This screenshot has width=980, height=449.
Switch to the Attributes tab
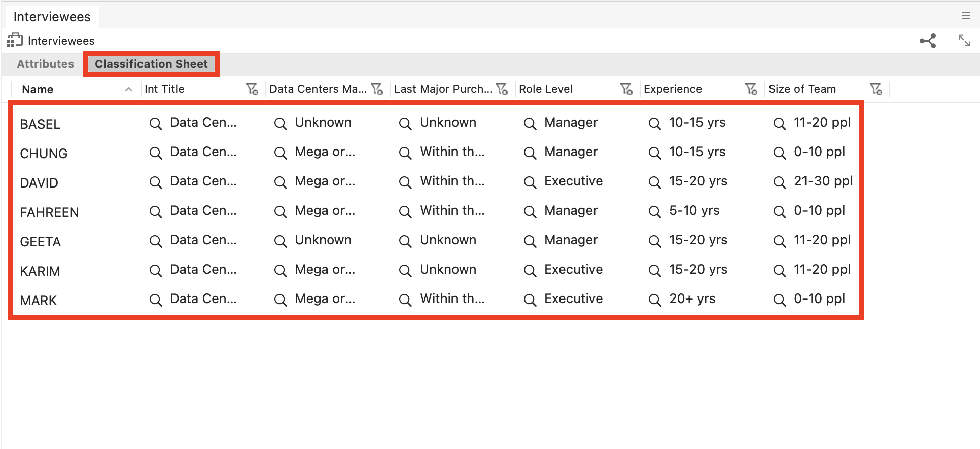46,64
